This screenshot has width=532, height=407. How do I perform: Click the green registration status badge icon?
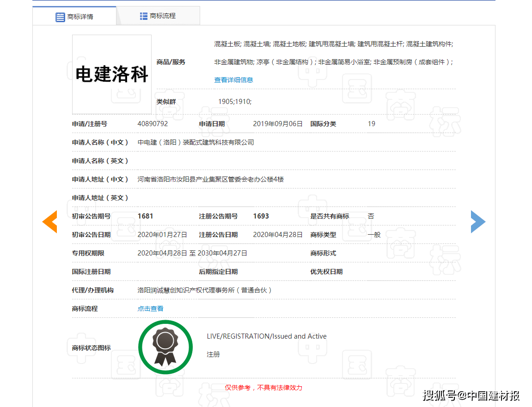[165, 347]
